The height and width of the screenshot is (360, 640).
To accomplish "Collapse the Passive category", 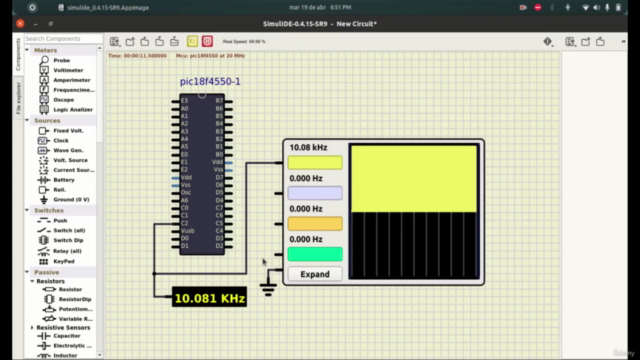I will point(27,272).
